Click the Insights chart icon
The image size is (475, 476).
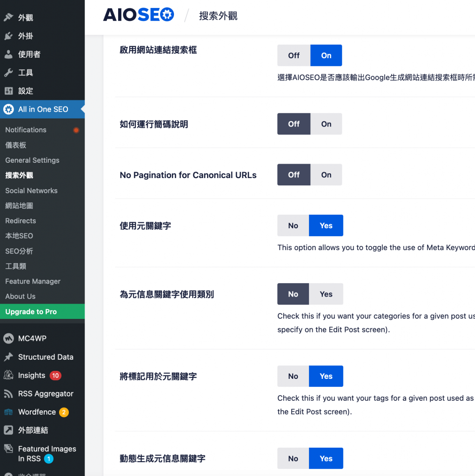point(8,375)
